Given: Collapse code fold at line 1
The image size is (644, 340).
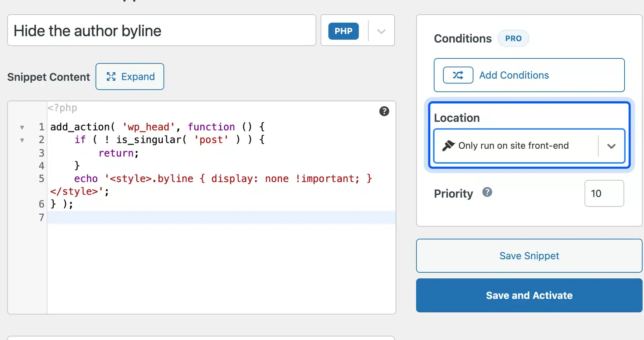Looking at the screenshot, I should coord(22,128).
